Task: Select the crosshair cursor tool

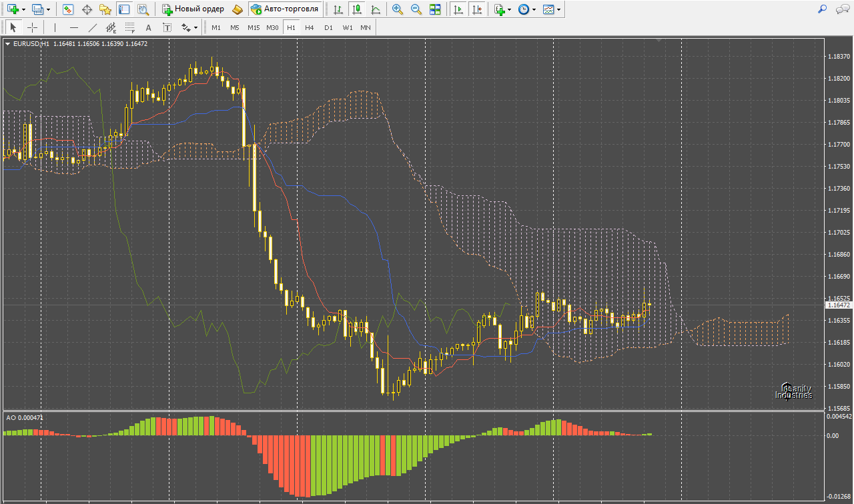Action: [31, 27]
